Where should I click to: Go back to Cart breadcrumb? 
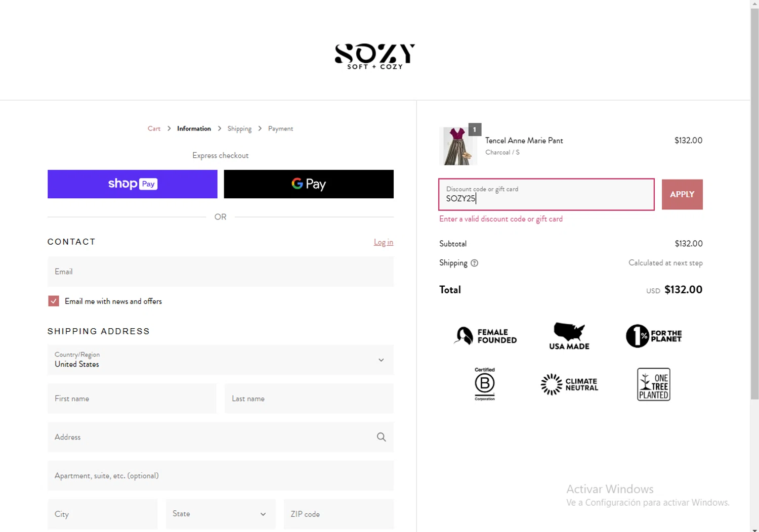coord(154,128)
